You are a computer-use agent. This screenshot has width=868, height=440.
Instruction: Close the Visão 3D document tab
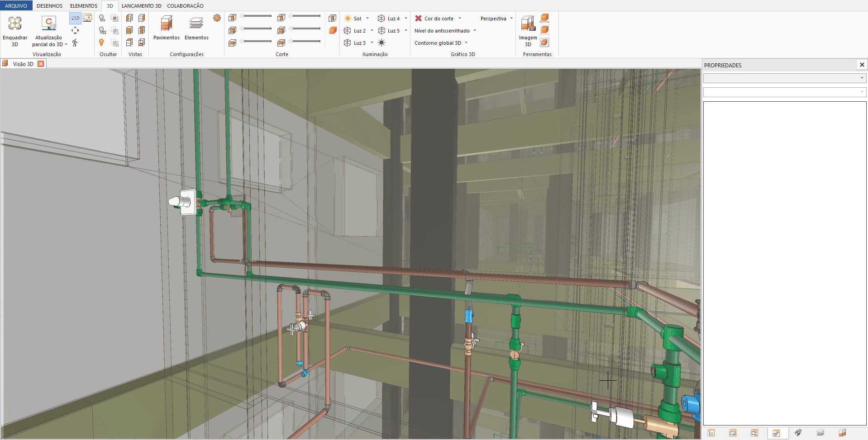pyautogui.click(x=41, y=64)
